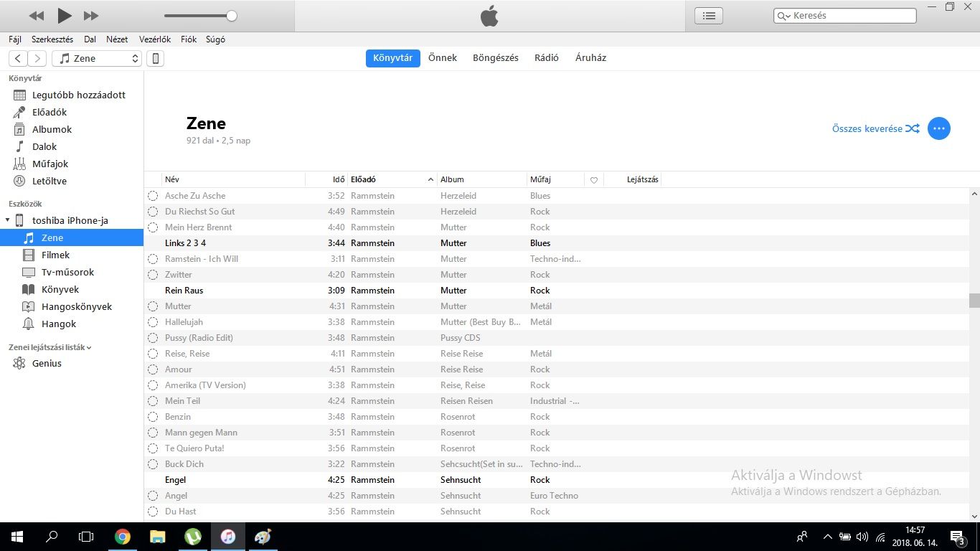
Task: Click the dotted circle beside Asche Zu Asche
Action: click(x=152, y=196)
